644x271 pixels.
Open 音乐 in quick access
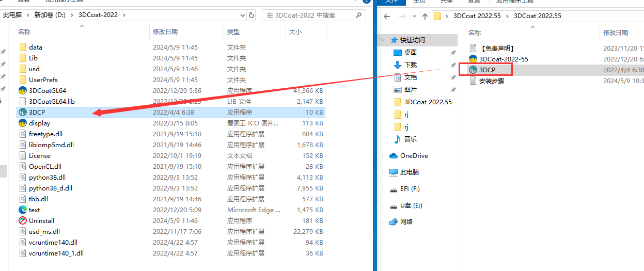click(411, 139)
